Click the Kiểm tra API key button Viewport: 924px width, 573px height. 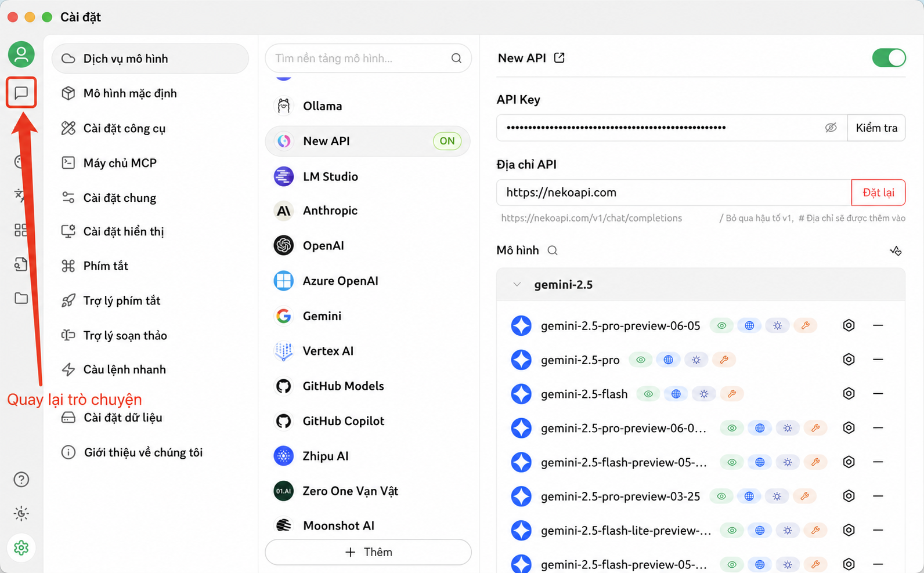pos(876,128)
